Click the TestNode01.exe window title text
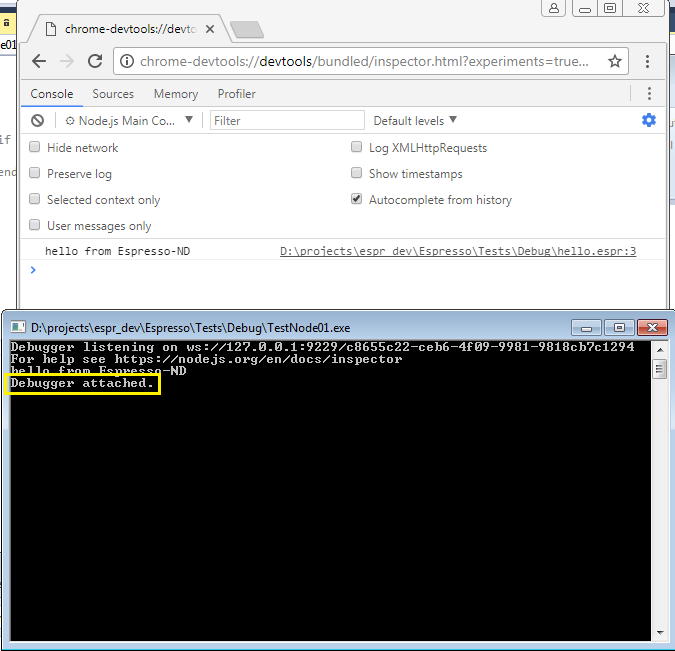This screenshot has height=651, width=675. (190, 328)
